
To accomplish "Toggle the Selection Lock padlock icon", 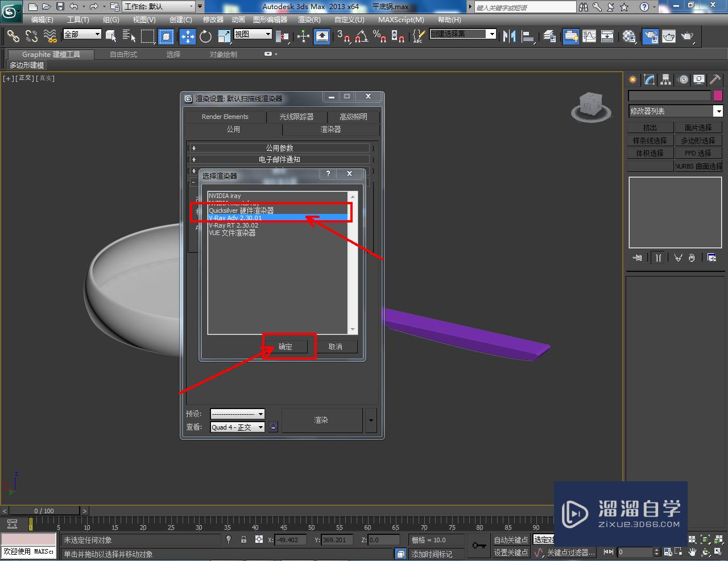I will coord(243,539).
